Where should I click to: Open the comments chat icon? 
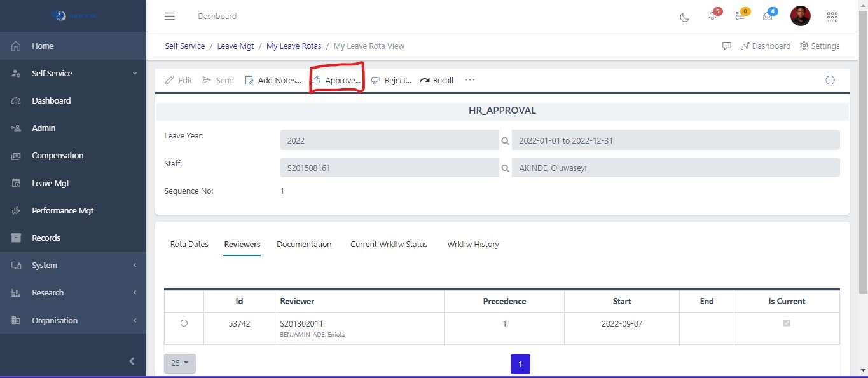click(726, 46)
